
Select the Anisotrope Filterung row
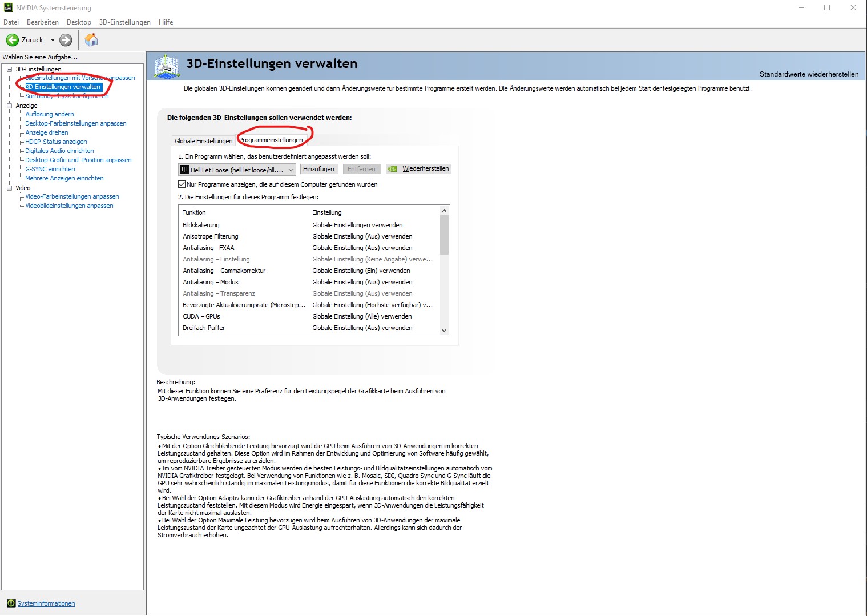[x=309, y=236]
